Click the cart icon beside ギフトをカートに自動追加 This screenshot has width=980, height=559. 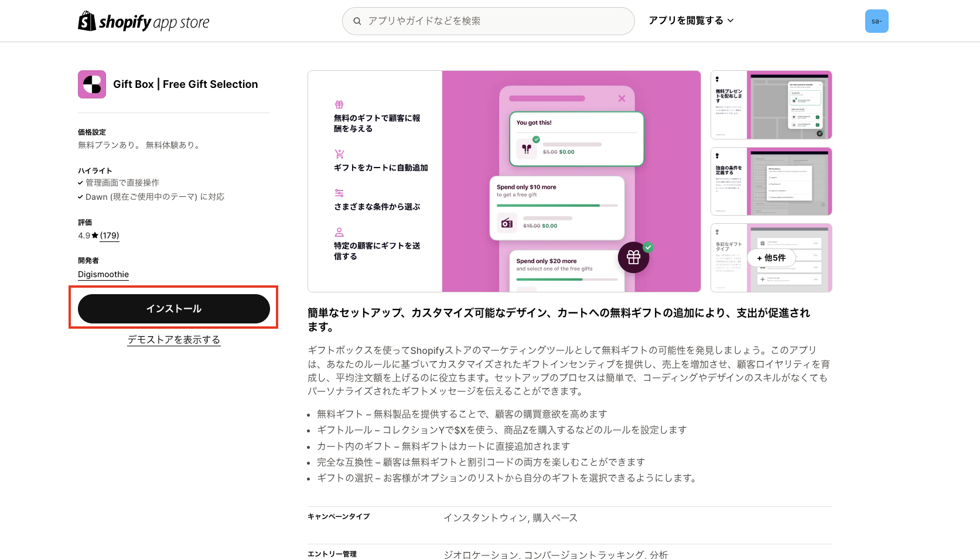pyautogui.click(x=339, y=154)
